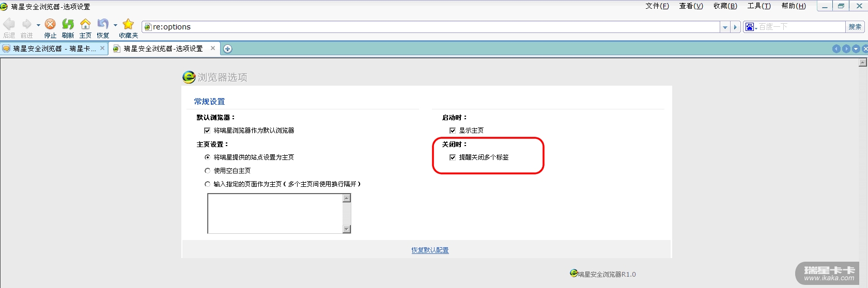868x288 pixels.
Task: Toggle 将瑞星浏览器作为默认浏览器 checkbox
Action: click(207, 131)
